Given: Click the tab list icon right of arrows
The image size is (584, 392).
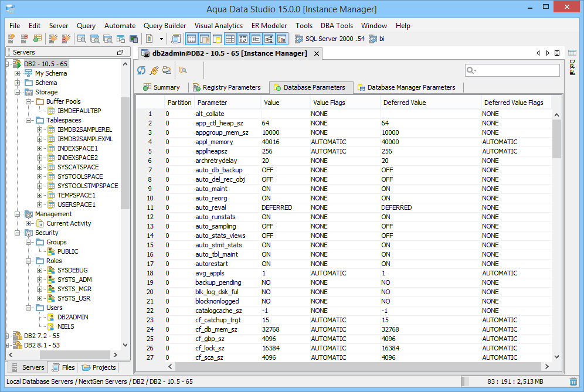Looking at the screenshot, I should pyautogui.click(x=557, y=53).
